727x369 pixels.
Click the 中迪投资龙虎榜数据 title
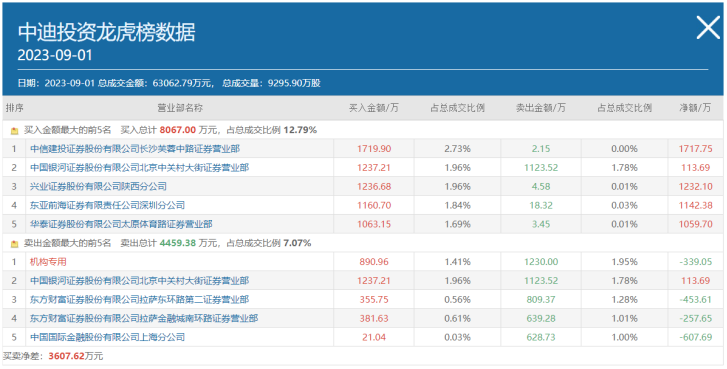[107, 32]
